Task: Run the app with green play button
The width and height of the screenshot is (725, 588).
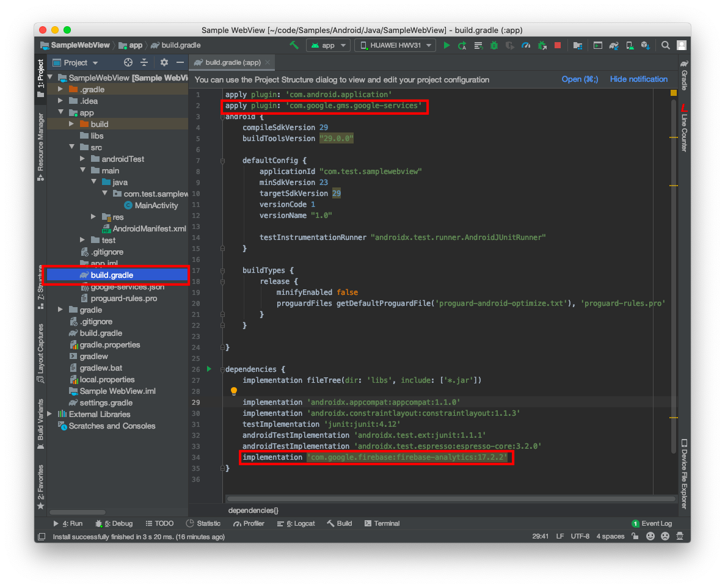Action: [x=446, y=45]
